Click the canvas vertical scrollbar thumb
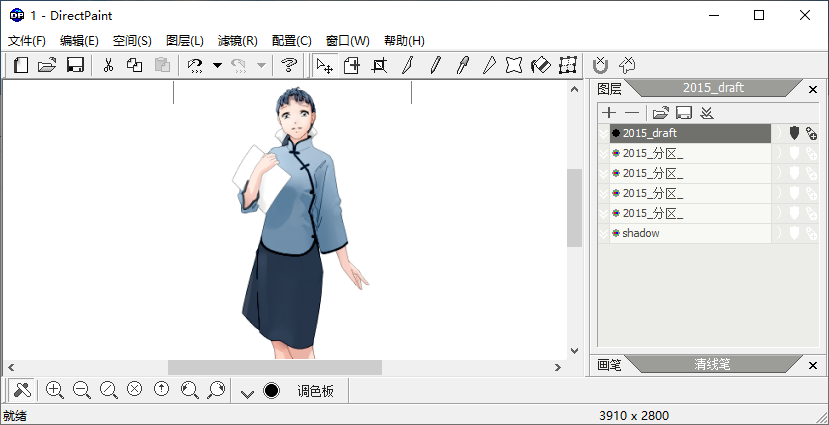The height and width of the screenshot is (425, 829). 574,208
